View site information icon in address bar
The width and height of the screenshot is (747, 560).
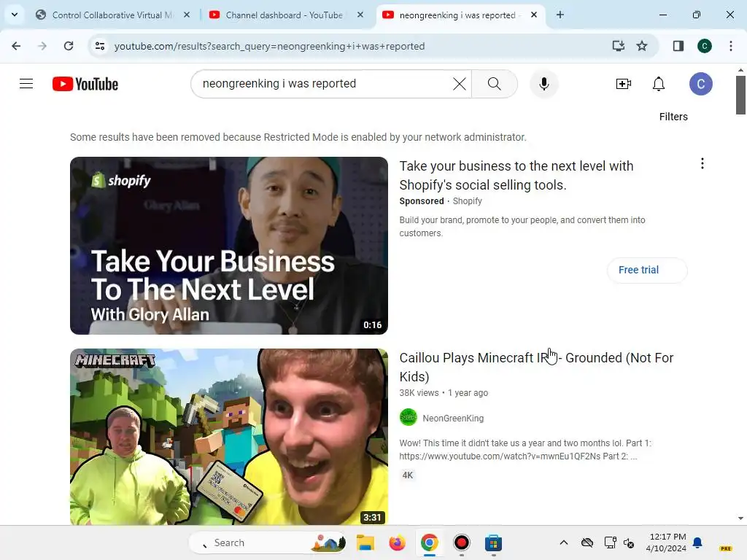[x=100, y=46]
